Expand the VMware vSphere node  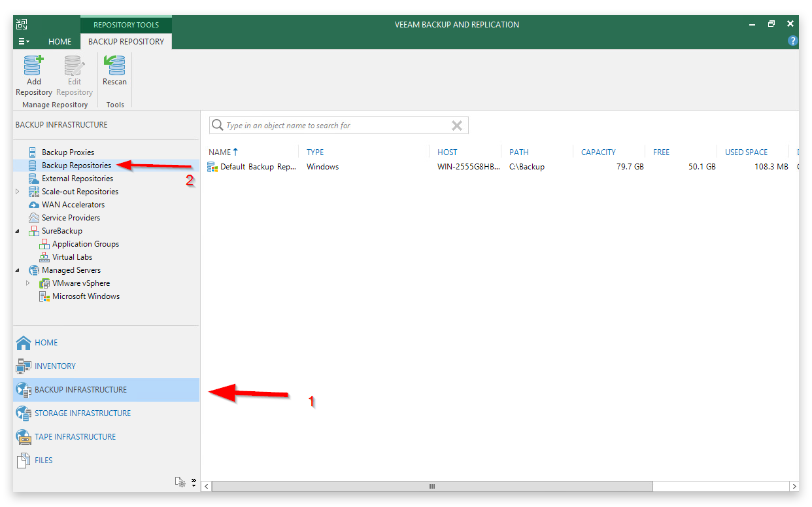(x=28, y=283)
